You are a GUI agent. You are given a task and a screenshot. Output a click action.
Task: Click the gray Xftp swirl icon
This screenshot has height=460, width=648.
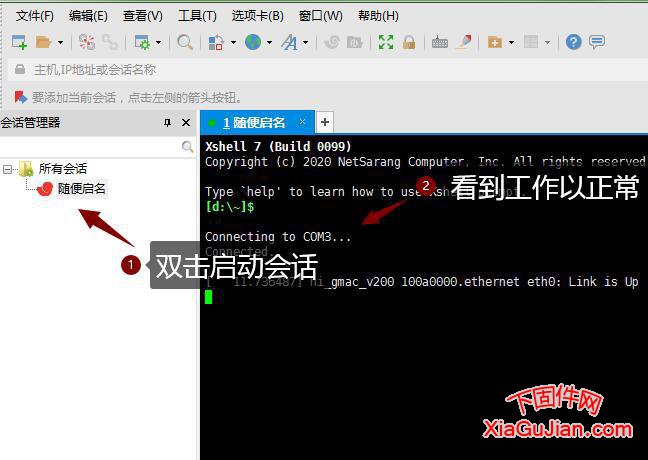[x=332, y=42]
